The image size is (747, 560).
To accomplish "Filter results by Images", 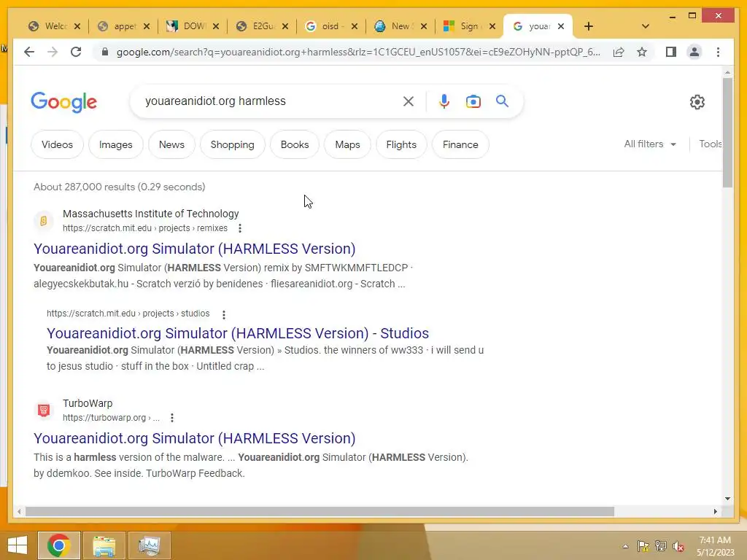I will point(116,144).
